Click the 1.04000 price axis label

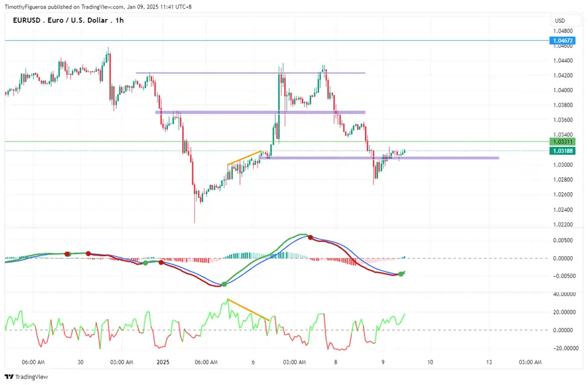(563, 90)
